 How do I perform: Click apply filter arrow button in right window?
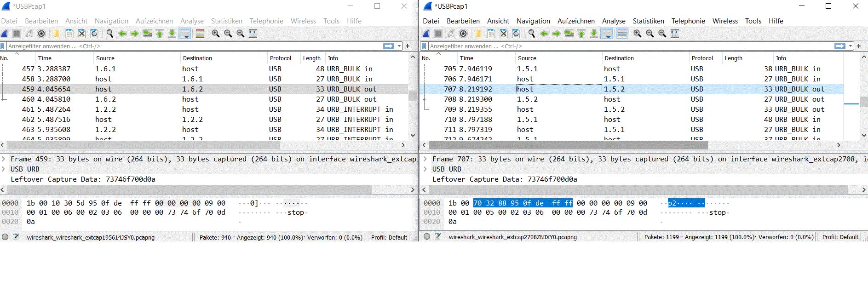coord(840,46)
